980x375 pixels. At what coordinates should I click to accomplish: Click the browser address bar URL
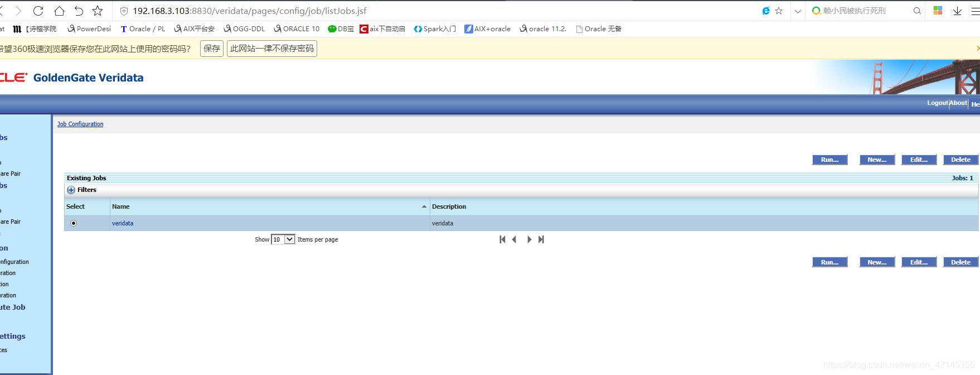pyautogui.click(x=249, y=11)
